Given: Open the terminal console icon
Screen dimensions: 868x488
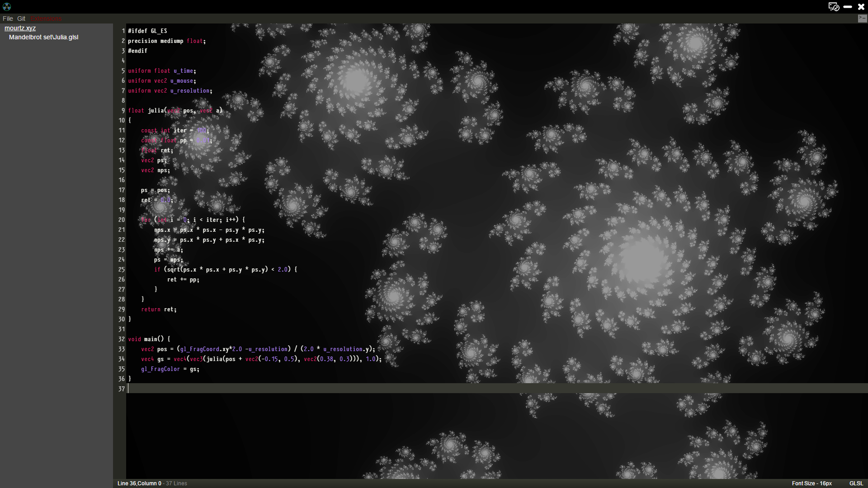Looking at the screenshot, I should click(862, 19).
